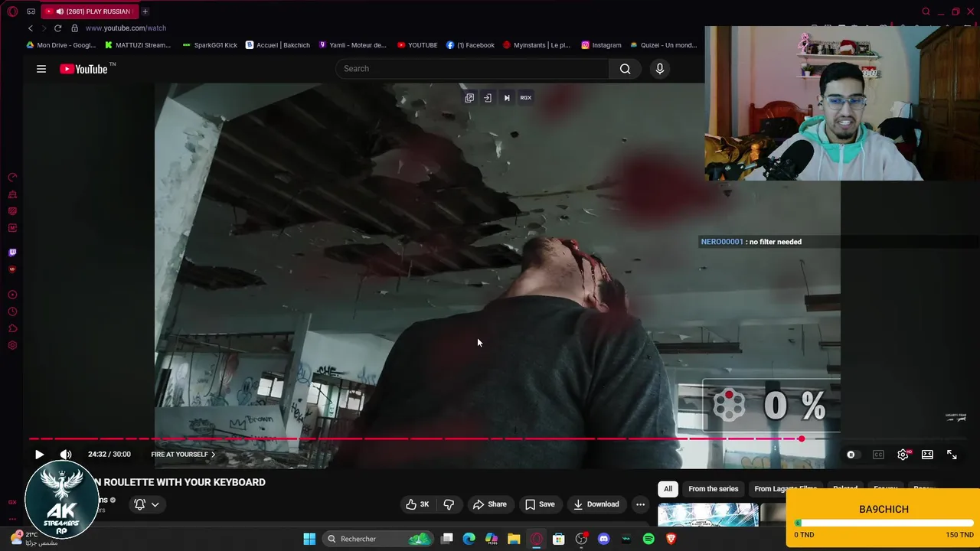Open File Explorer from the taskbar
The height and width of the screenshot is (551, 980).
514,539
